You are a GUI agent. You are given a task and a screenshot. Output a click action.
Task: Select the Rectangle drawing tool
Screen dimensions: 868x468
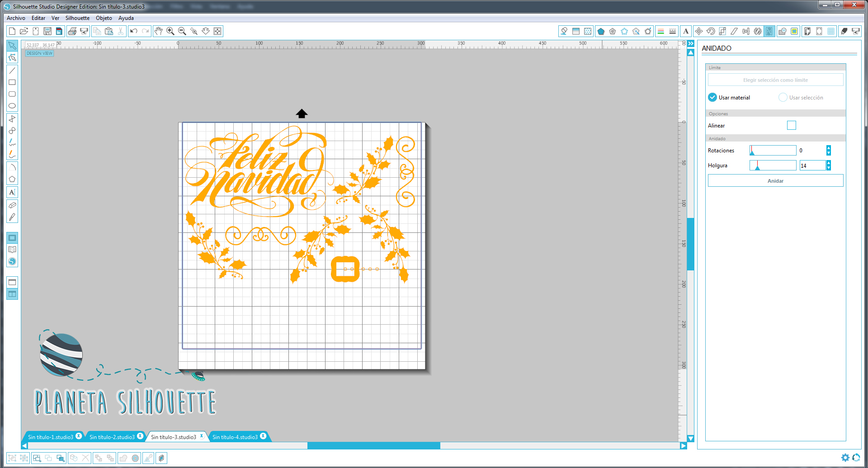click(12, 82)
